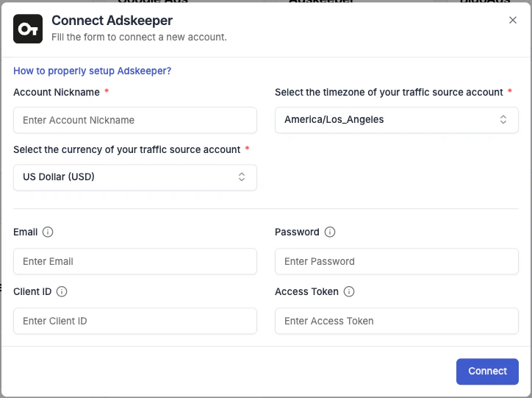Viewport: 532px width, 398px height.
Task: Click the 'Fill the form to connect a new account.' subtitle
Action: (139, 37)
